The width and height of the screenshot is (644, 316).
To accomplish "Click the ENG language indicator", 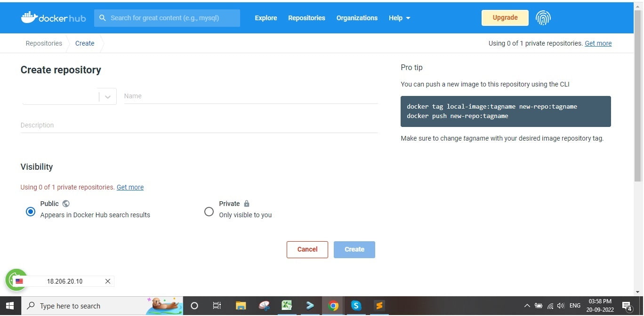I will pos(575,306).
